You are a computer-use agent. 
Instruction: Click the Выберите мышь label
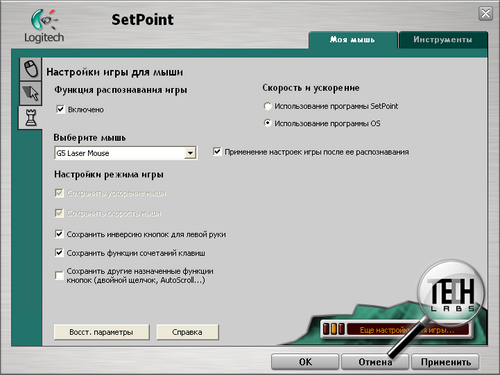pos(90,138)
